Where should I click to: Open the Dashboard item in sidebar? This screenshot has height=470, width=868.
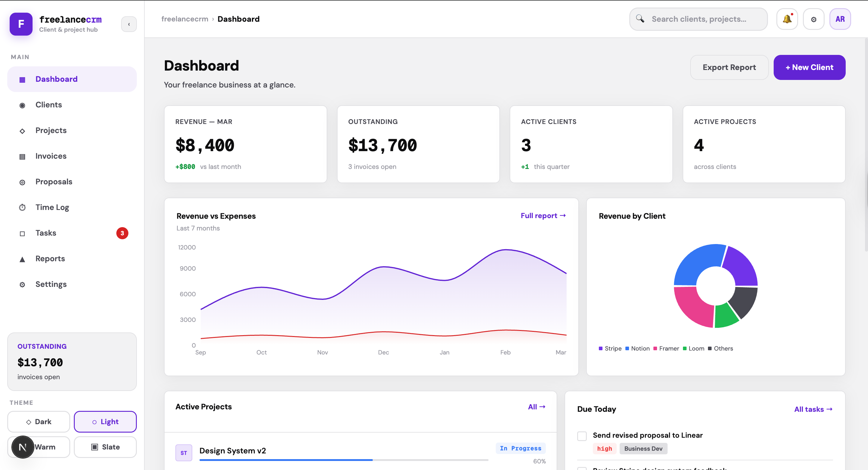[56, 79]
